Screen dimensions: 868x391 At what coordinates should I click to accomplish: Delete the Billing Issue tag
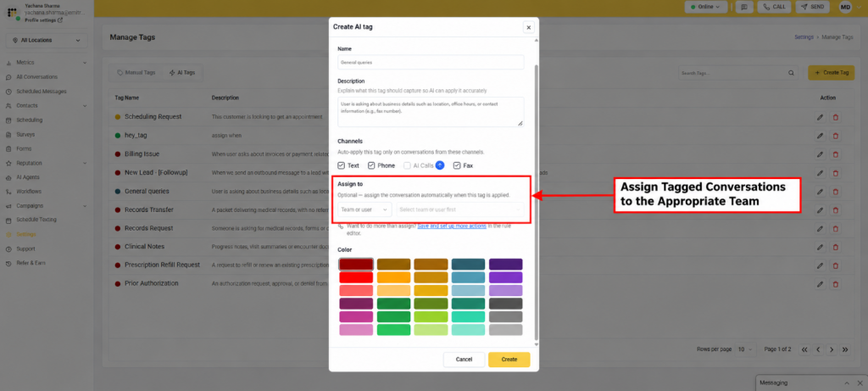click(x=835, y=154)
